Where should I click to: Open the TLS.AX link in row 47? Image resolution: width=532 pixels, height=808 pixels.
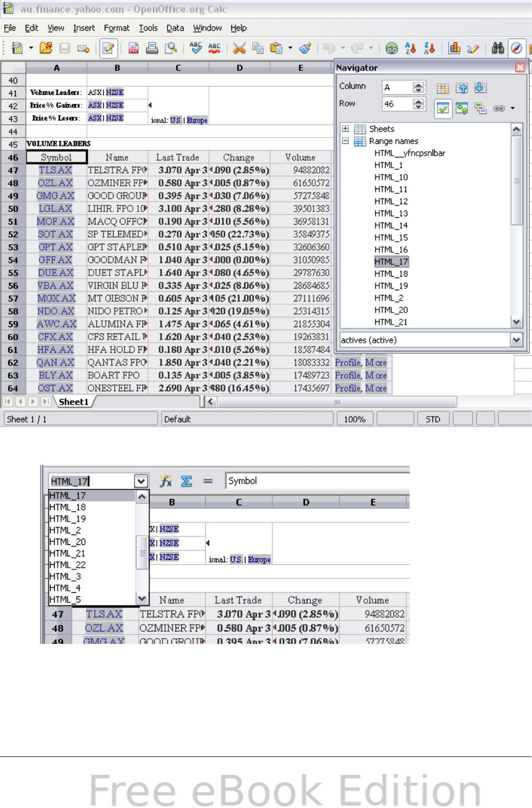tap(55, 170)
